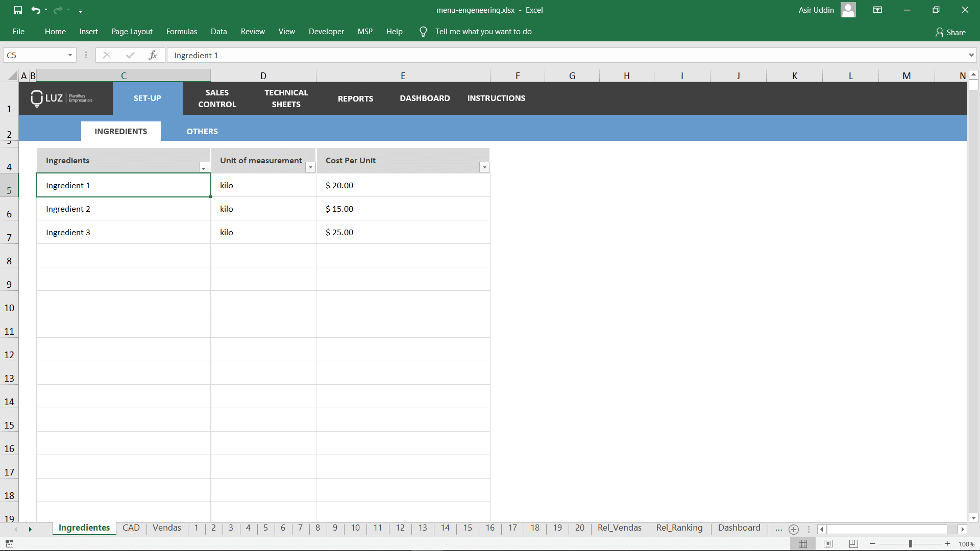Open the Name Box dropdown arrow
Viewport: 980px width, 551px height.
click(70, 55)
